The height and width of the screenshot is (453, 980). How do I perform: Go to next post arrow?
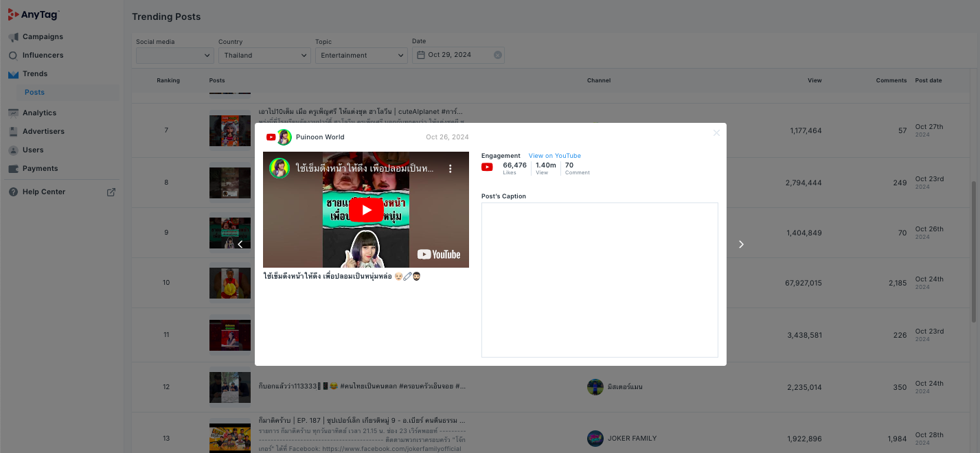[x=741, y=244]
